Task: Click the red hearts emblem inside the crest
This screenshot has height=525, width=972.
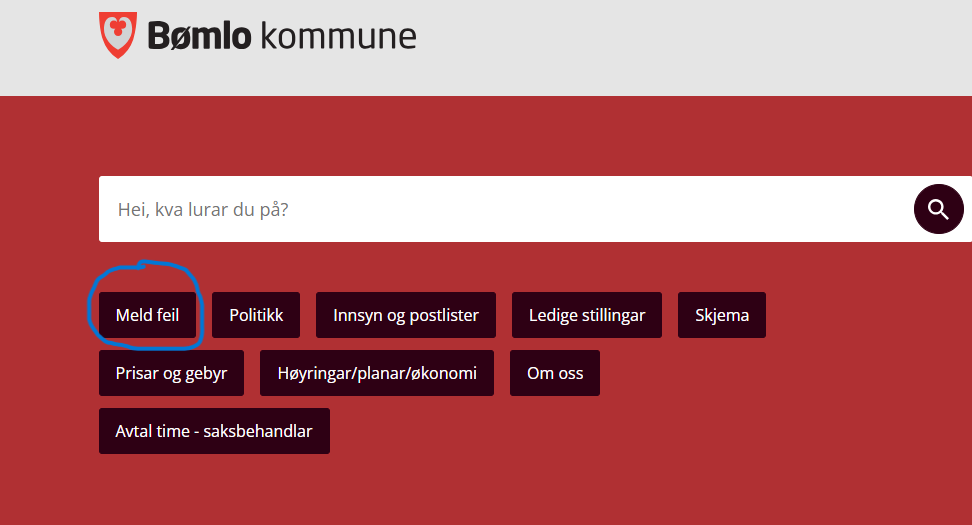Action: [117, 28]
